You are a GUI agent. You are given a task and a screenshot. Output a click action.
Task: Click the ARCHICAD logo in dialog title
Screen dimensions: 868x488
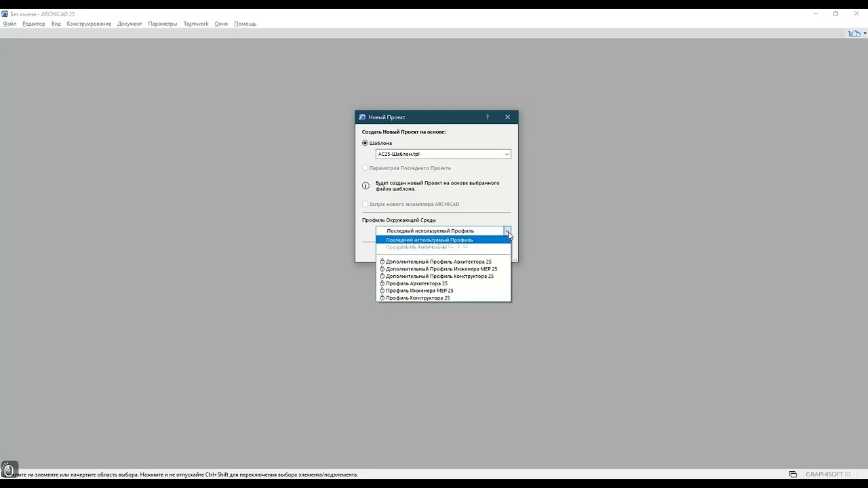[x=362, y=117]
